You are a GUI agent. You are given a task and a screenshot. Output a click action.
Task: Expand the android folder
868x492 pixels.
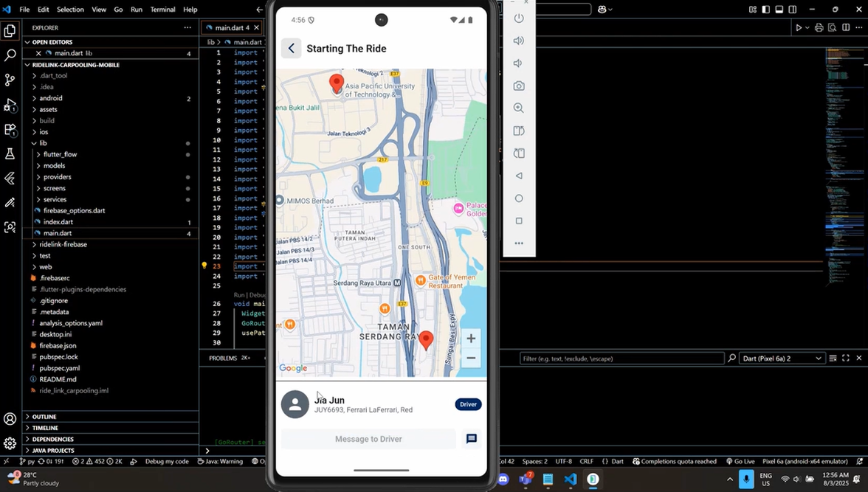pos(50,98)
